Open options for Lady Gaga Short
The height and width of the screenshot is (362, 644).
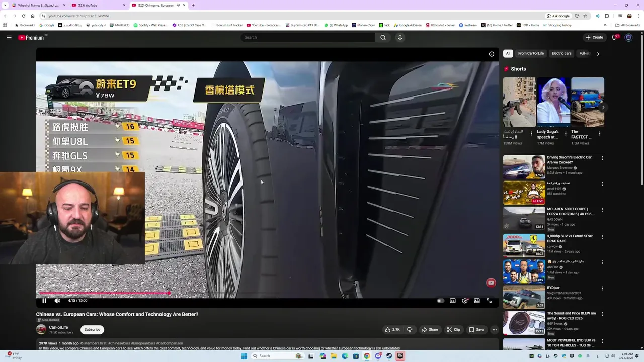click(566, 134)
